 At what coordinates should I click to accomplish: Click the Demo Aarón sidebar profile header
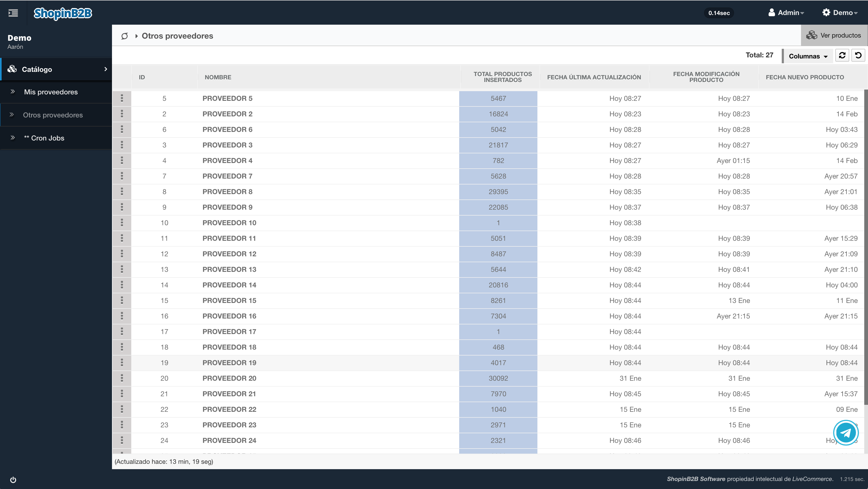tap(20, 42)
